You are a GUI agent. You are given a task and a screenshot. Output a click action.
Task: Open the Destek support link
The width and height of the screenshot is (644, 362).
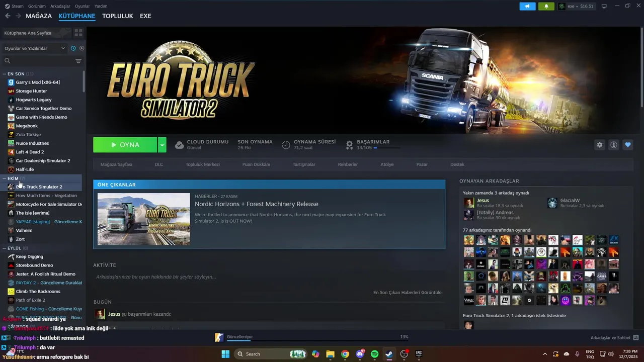pyautogui.click(x=457, y=164)
